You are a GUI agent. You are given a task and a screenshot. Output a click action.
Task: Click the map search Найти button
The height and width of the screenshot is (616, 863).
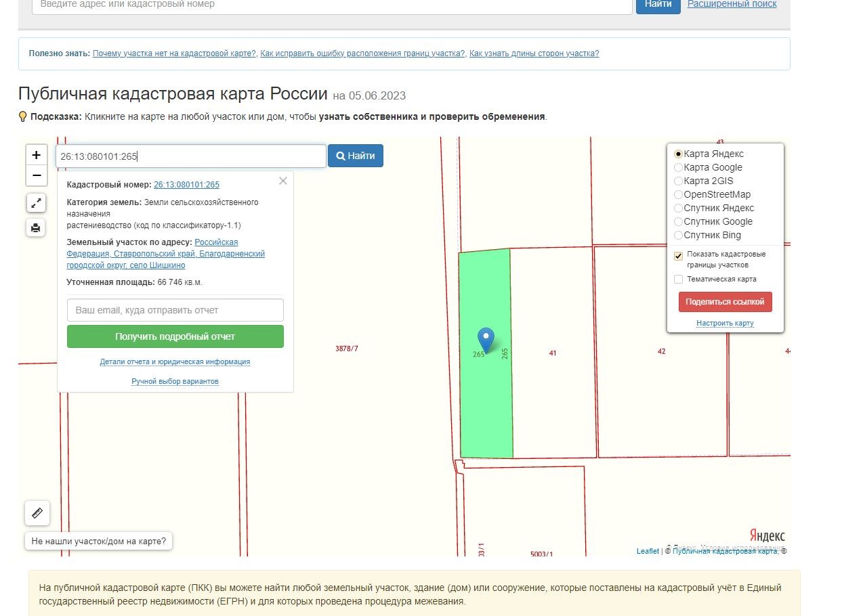click(x=356, y=156)
